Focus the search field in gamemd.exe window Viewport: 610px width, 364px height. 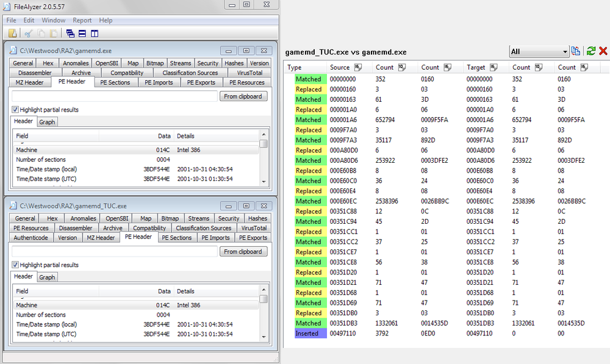point(115,96)
